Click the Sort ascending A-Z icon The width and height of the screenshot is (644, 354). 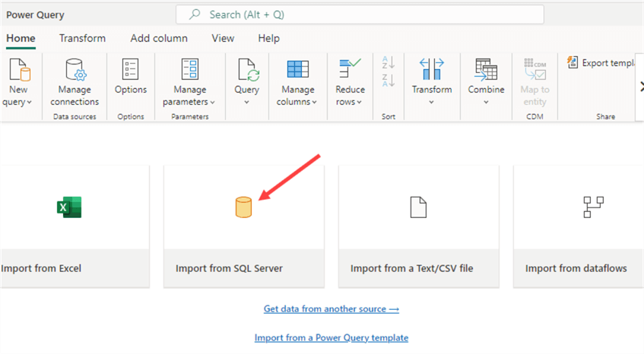pos(388,62)
